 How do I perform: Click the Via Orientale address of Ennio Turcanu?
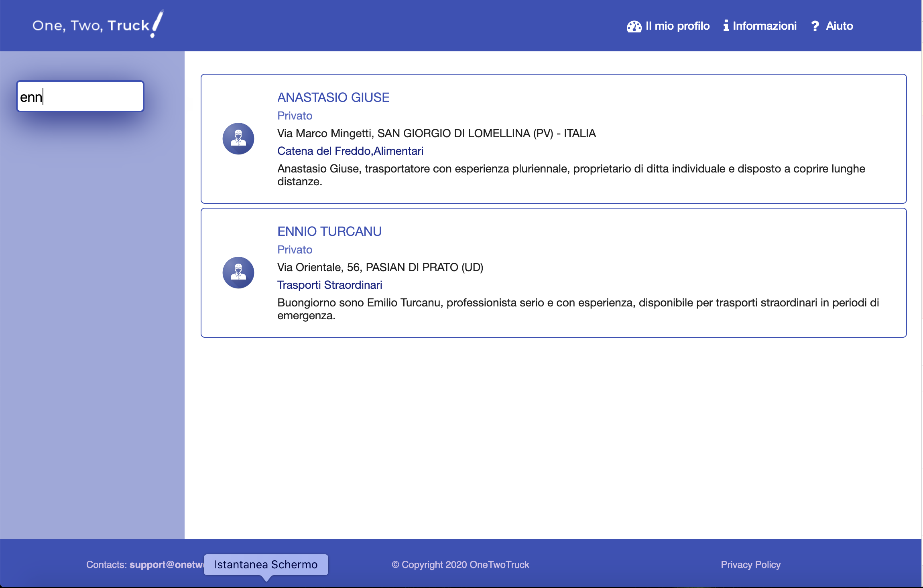[x=380, y=268]
